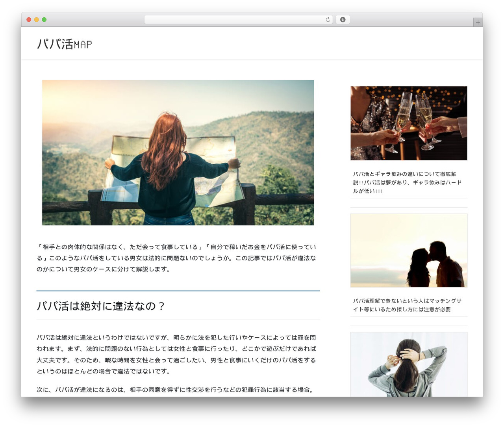Read article パパ活とギャラ飲みの違いについて徹底解説

[407, 182]
